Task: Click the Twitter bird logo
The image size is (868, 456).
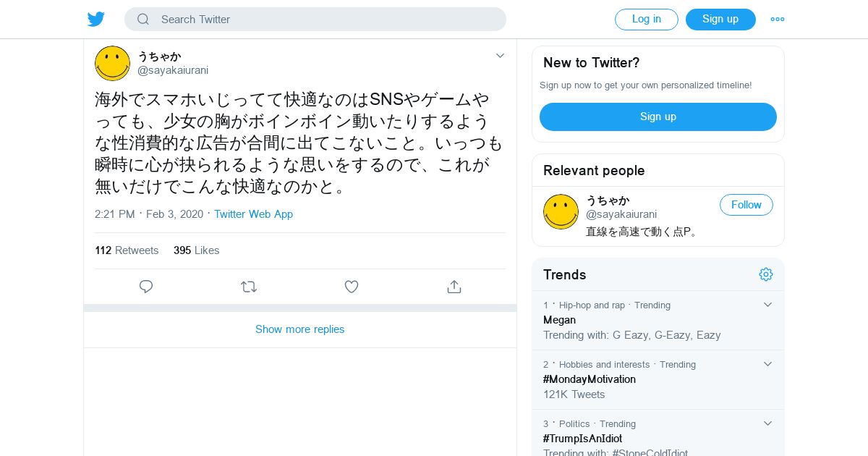Action: point(96,20)
